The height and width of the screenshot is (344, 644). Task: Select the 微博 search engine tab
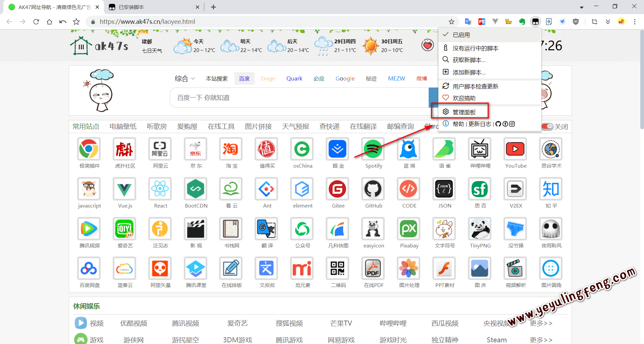tap(422, 78)
